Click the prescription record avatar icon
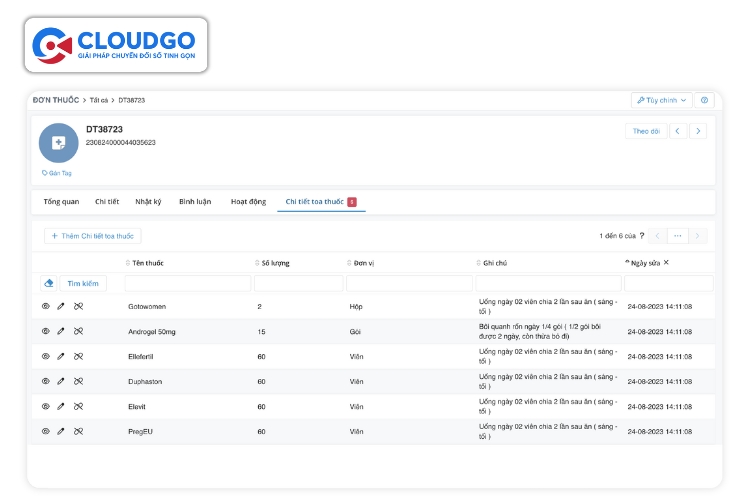The height and width of the screenshot is (500, 750). tap(58, 143)
